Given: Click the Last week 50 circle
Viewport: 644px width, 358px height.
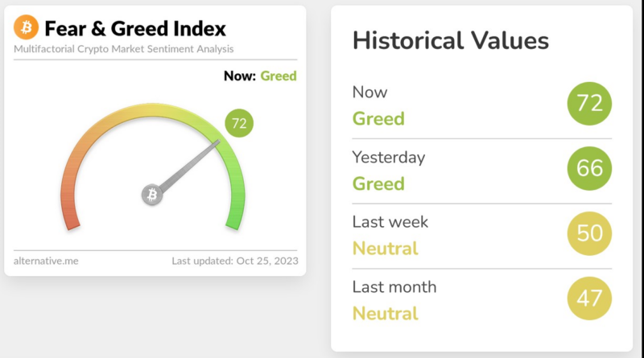Looking at the screenshot, I should [x=589, y=232].
